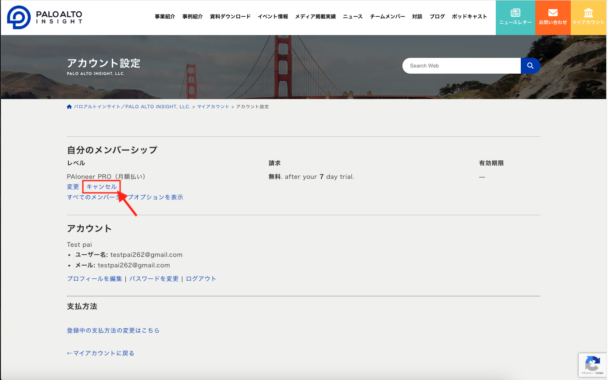Click the Palo Alto Insight logo
Screen dimensions: 608x380
click(45, 17)
